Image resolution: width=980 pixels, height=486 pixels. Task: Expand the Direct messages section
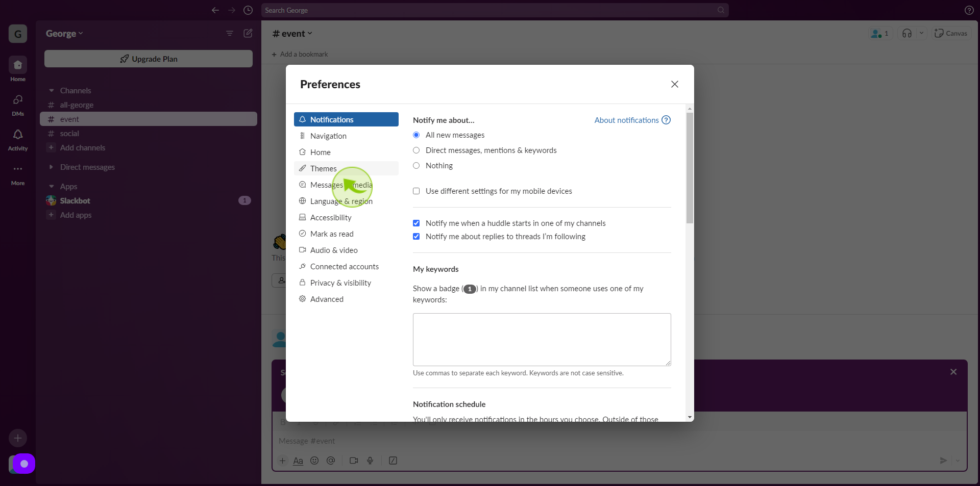click(x=51, y=167)
